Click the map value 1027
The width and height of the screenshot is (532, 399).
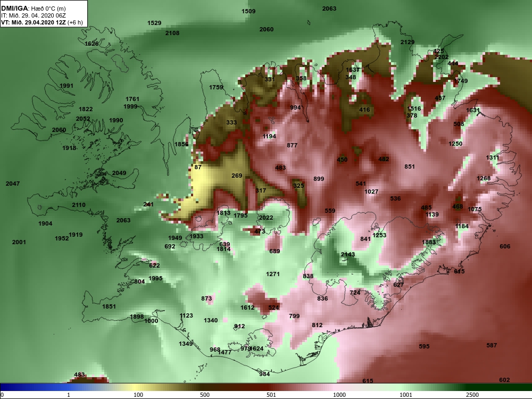tap(371, 192)
